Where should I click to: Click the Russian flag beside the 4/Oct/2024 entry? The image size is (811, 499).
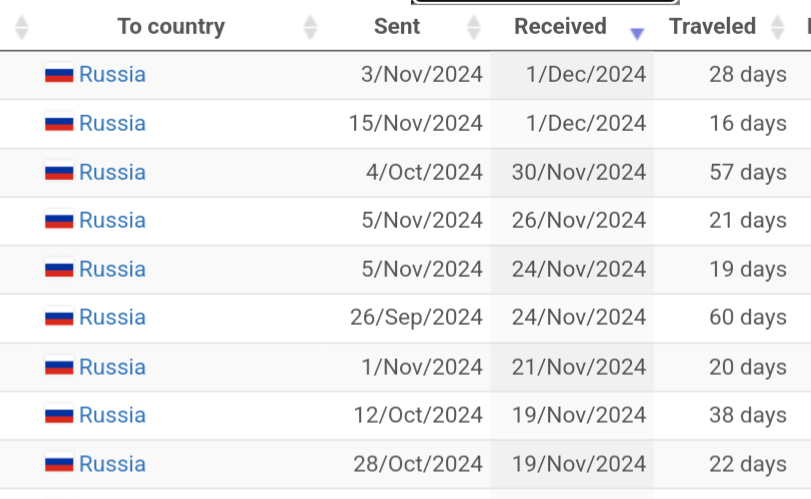point(59,173)
